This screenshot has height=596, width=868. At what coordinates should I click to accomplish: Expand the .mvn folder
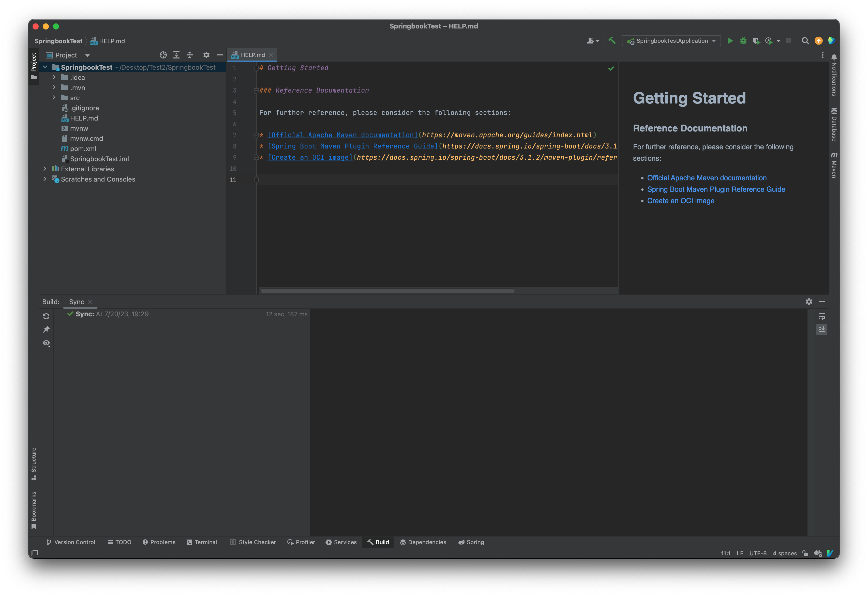click(x=54, y=87)
